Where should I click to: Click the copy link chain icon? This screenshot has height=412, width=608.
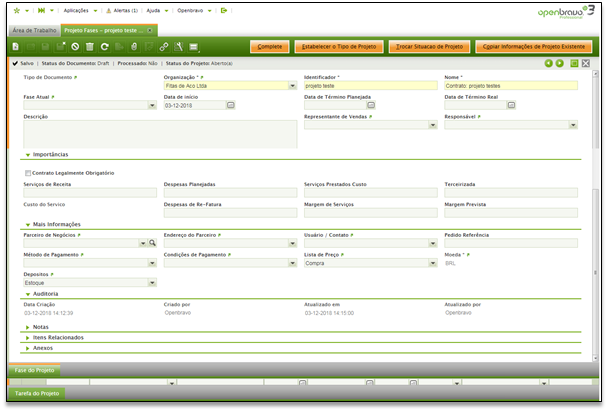coord(163,47)
